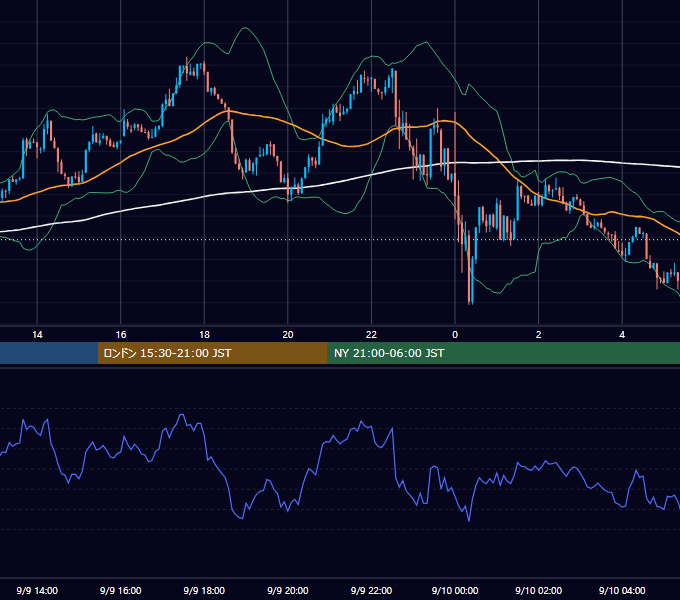
Task: Click the 18 hour label on price chart axis
Action: (x=204, y=335)
